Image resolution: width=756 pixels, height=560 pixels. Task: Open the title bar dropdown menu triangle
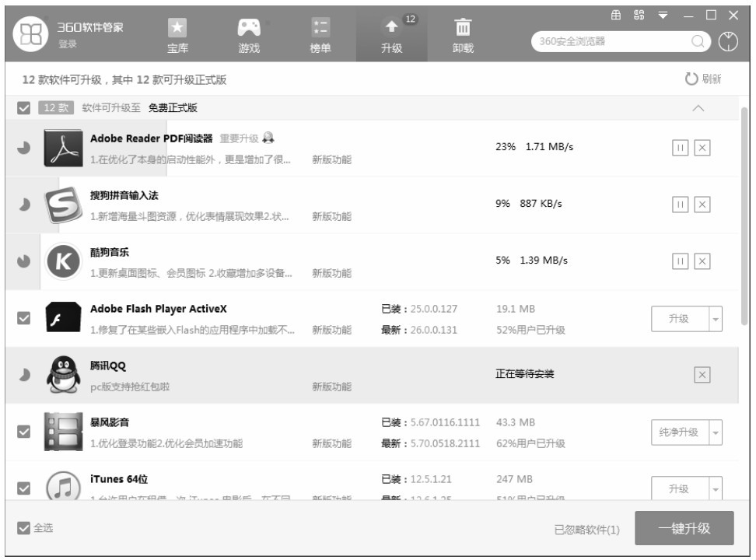click(x=663, y=15)
